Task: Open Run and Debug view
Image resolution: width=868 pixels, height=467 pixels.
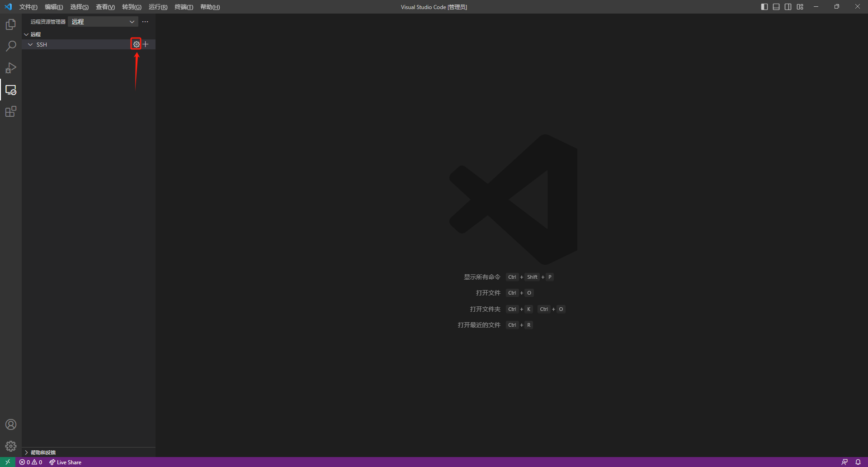Action: pyautogui.click(x=11, y=68)
